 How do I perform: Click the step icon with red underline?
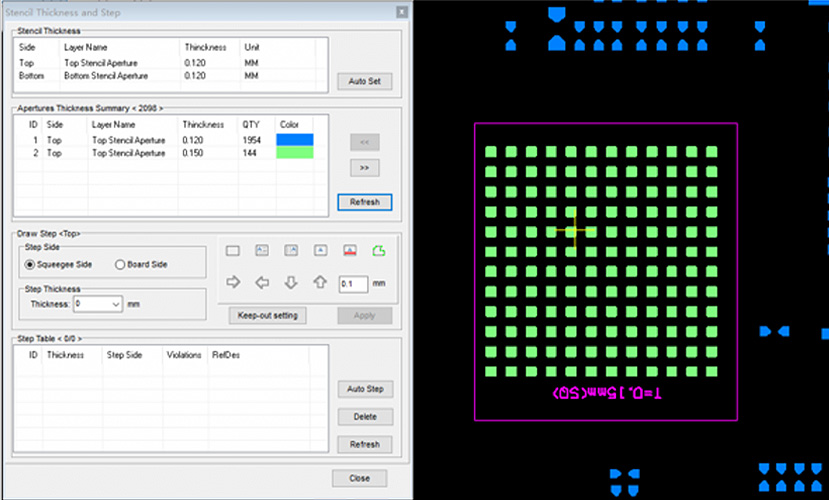point(350,251)
